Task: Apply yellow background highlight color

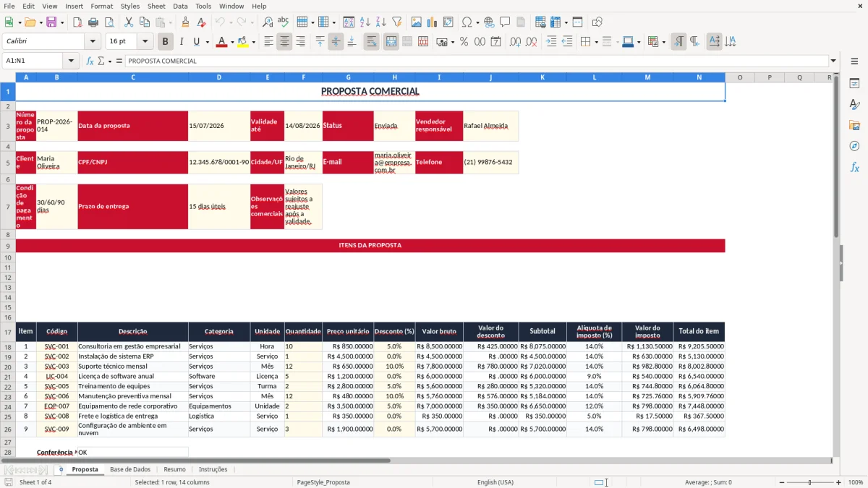Action: pos(242,42)
